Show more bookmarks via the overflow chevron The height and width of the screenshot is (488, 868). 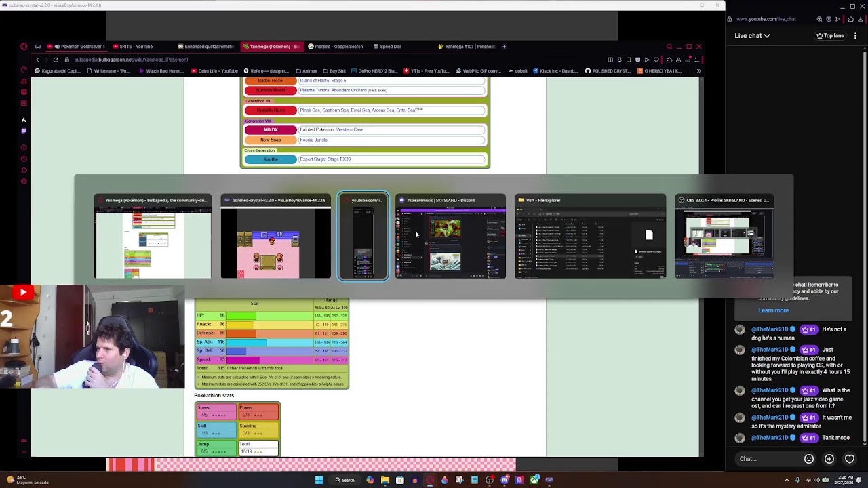click(698, 70)
